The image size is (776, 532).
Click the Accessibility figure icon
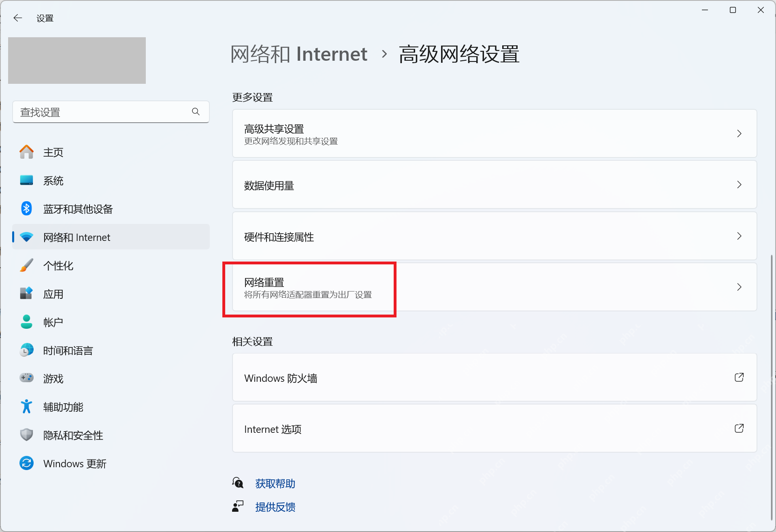pyautogui.click(x=27, y=406)
